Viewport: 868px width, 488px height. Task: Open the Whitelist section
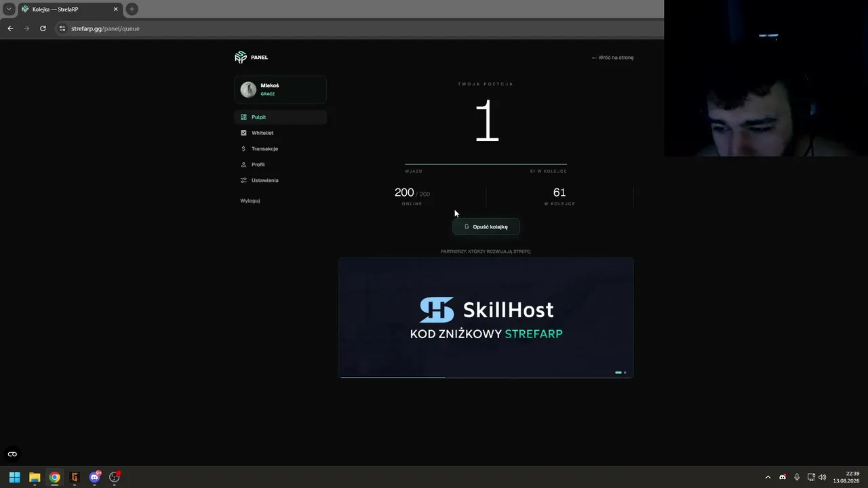point(280,133)
